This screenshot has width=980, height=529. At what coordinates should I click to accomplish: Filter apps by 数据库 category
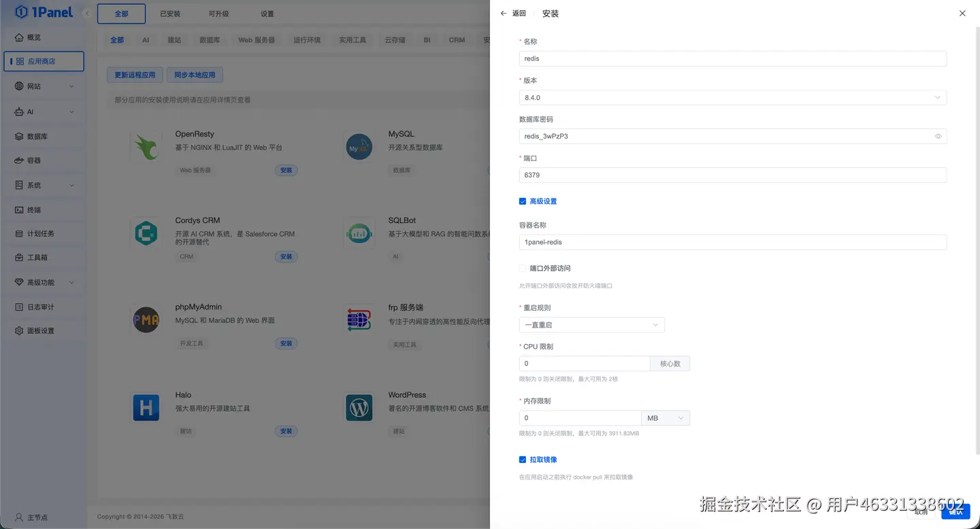tap(210, 40)
